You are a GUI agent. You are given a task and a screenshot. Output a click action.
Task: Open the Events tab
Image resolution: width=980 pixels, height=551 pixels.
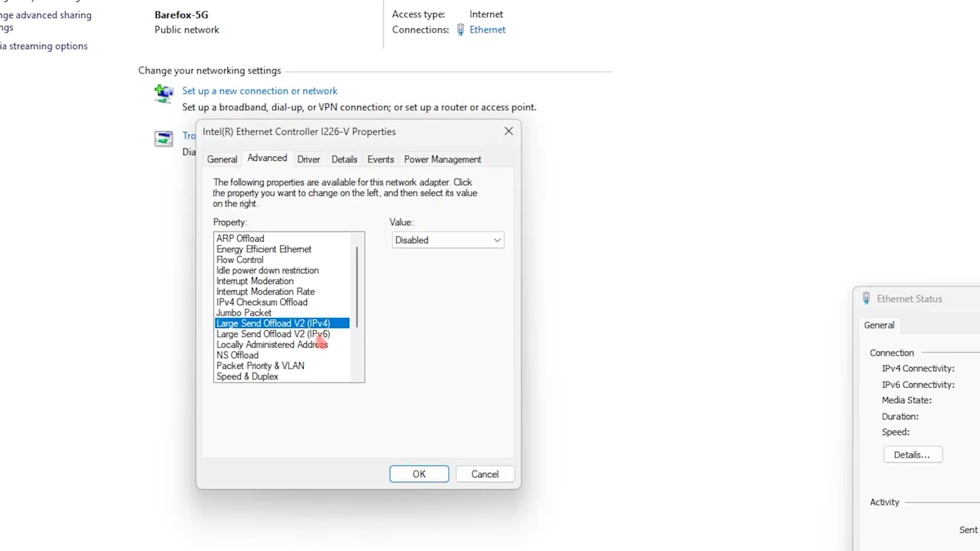[380, 159]
